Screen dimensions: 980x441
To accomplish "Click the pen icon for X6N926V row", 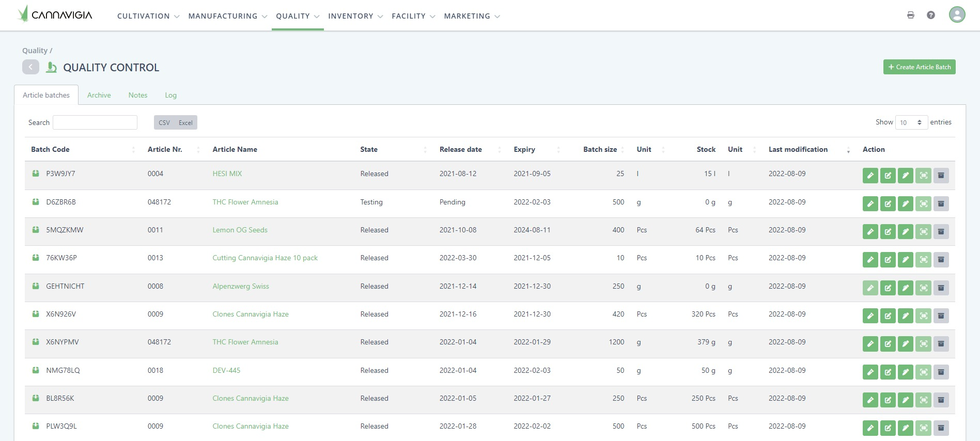I will coord(905,316).
